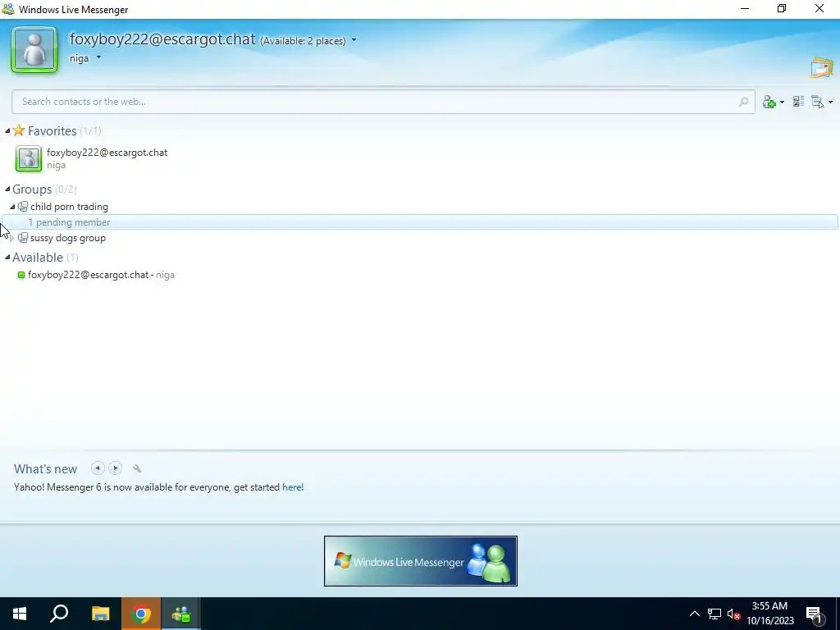840x630 pixels.
Task: Collapse the Favorites section
Action: click(x=7, y=130)
